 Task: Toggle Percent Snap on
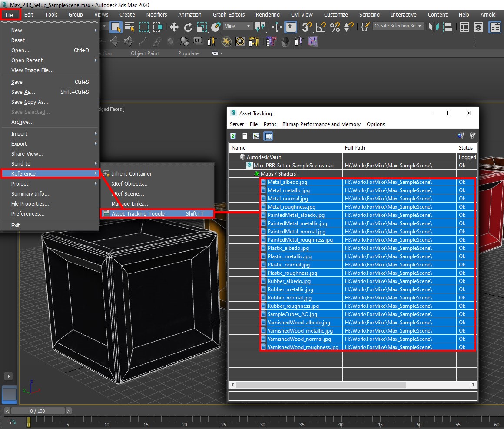click(335, 26)
